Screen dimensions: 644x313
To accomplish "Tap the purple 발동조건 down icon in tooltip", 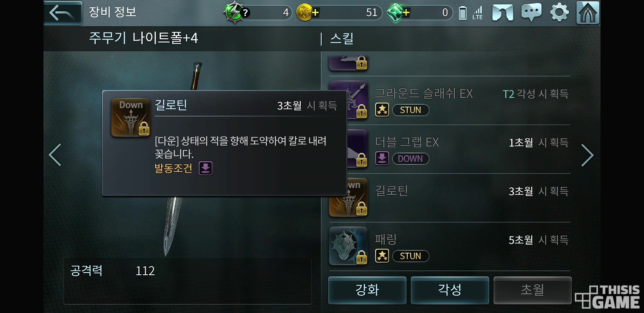I will (205, 168).
